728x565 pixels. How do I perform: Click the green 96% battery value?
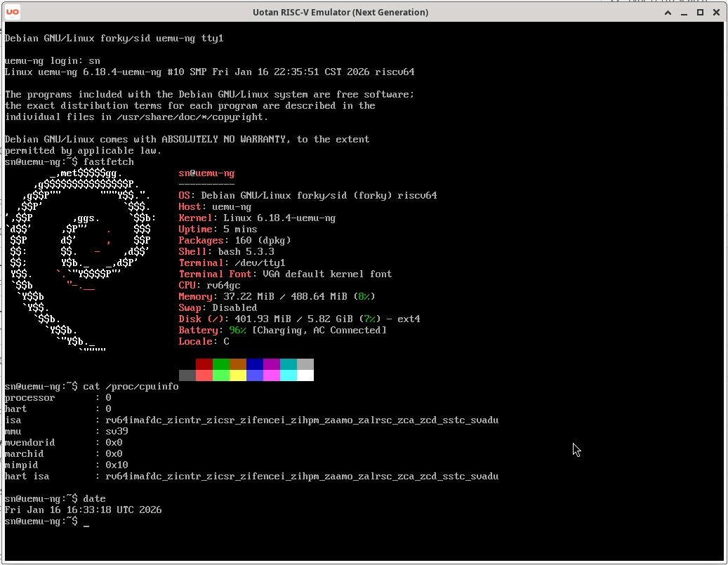tap(237, 331)
